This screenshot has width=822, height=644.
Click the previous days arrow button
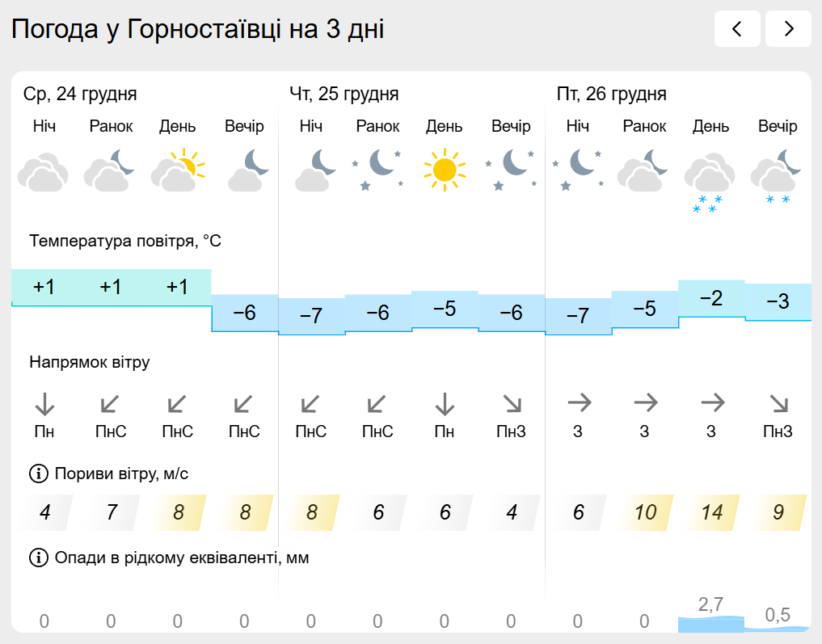[x=737, y=29]
